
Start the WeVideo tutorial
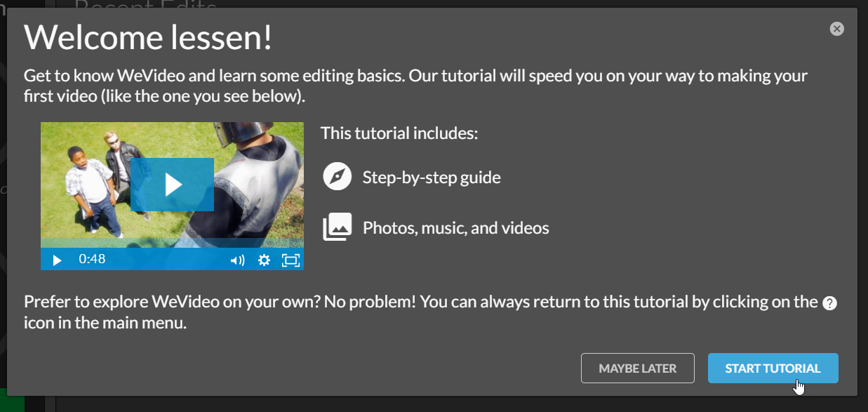(773, 368)
